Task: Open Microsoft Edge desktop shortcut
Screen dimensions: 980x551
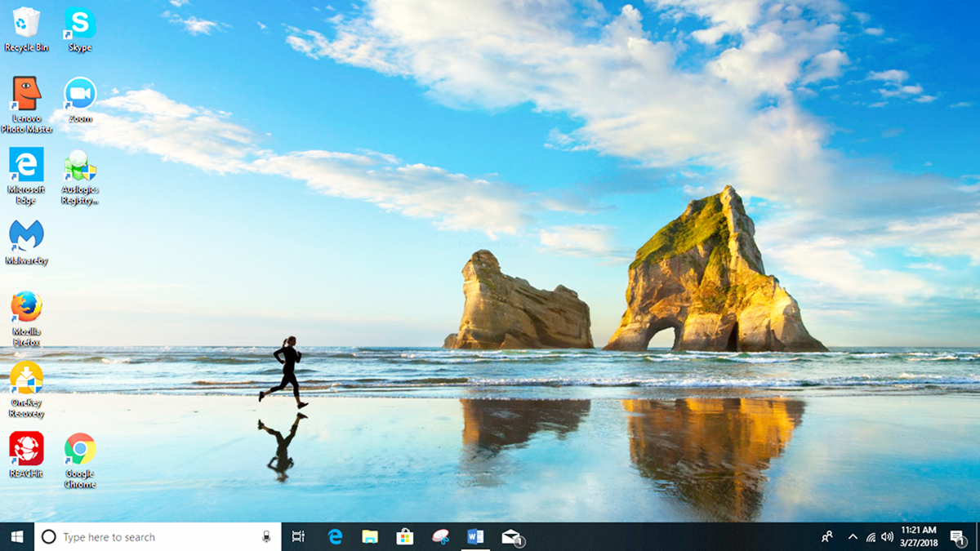Action: (x=26, y=176)
